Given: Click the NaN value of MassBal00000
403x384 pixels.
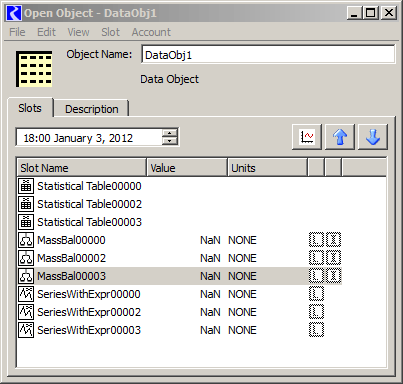Looking at the screenshot, I should click(x=210, y=240).
